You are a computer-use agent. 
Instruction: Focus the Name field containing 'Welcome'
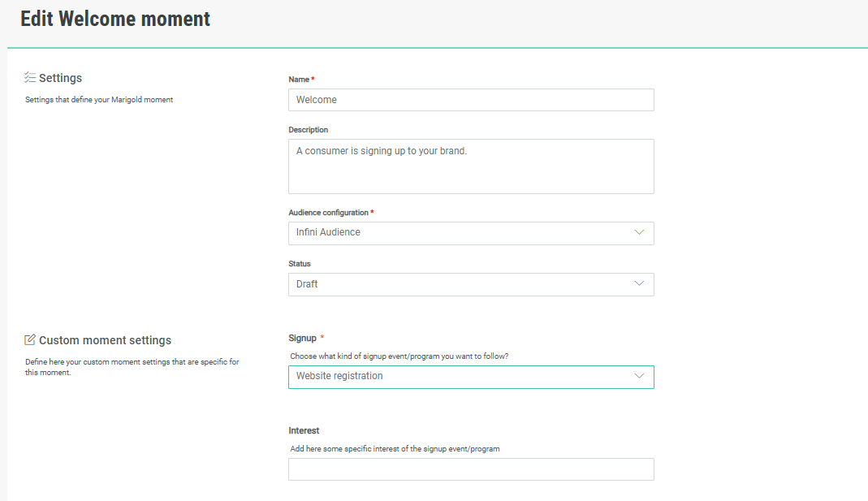point(471,100)
